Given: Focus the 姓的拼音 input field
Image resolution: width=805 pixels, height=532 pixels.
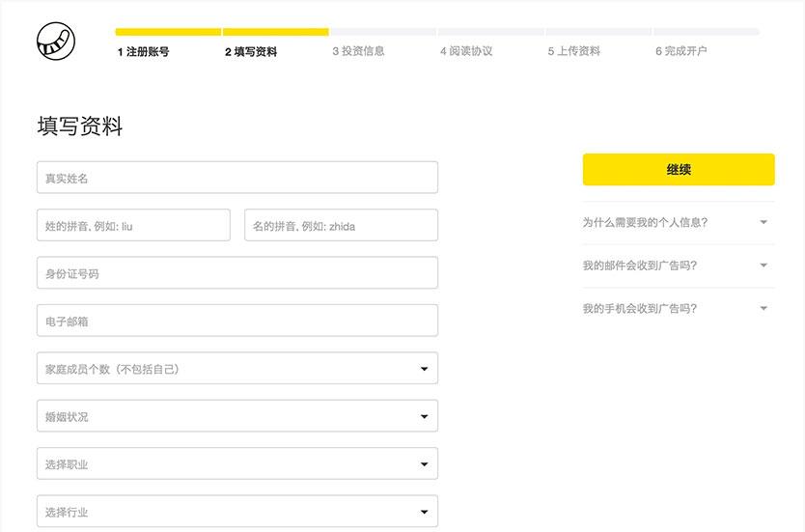Looking at the screenshot, I should (133, 225).
